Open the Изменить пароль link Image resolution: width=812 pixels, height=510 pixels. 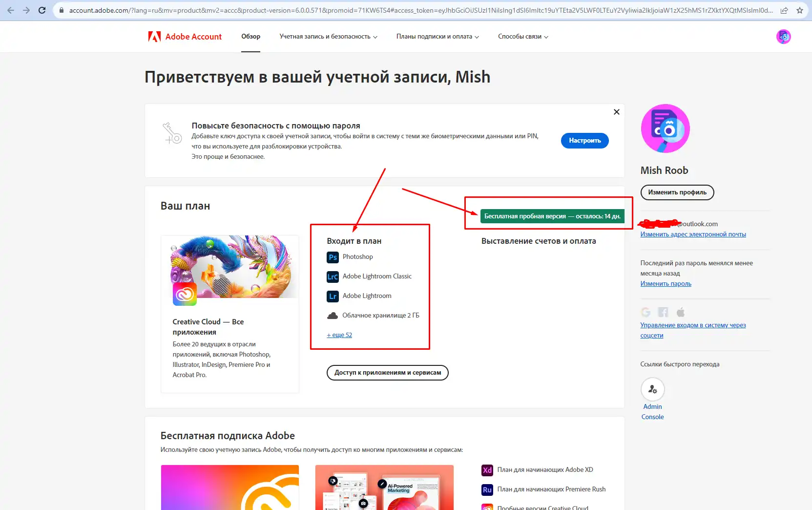pos(666,284)
